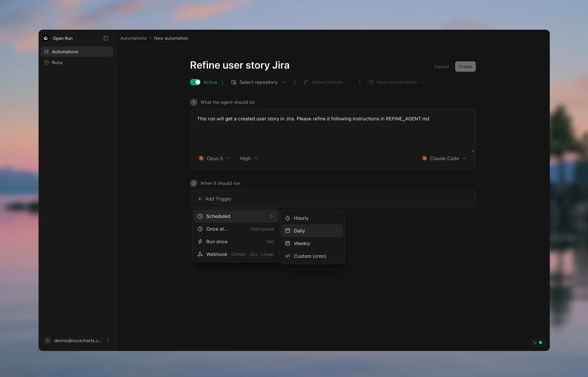Click the Runs history icon
Screen dimensions: 588x377
46,63
